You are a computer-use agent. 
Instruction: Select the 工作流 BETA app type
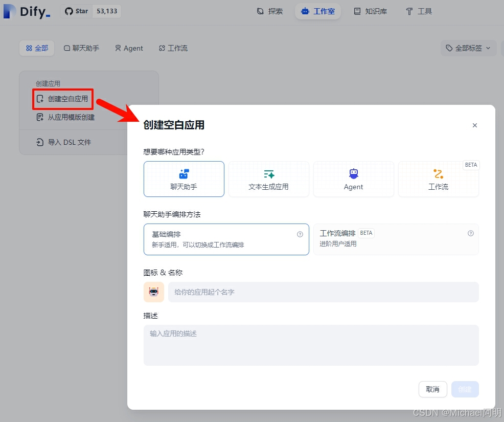point(439,179)
